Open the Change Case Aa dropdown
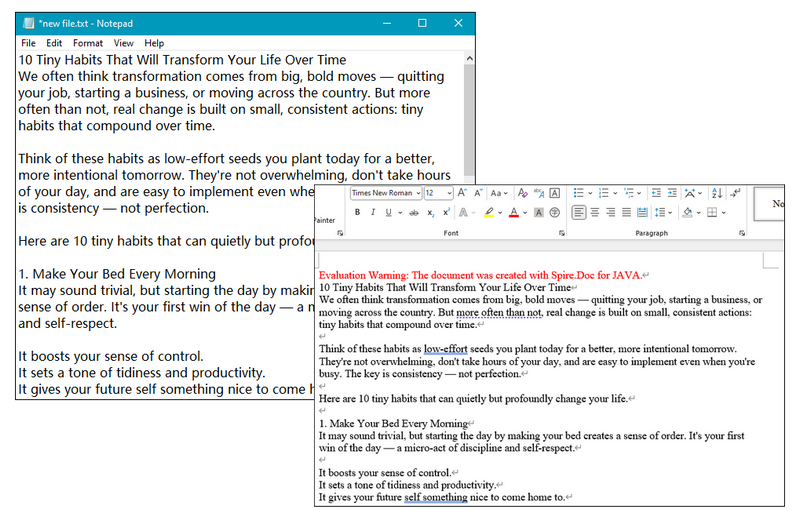Viewport: 800px width, 528px height. pos(498,193)
